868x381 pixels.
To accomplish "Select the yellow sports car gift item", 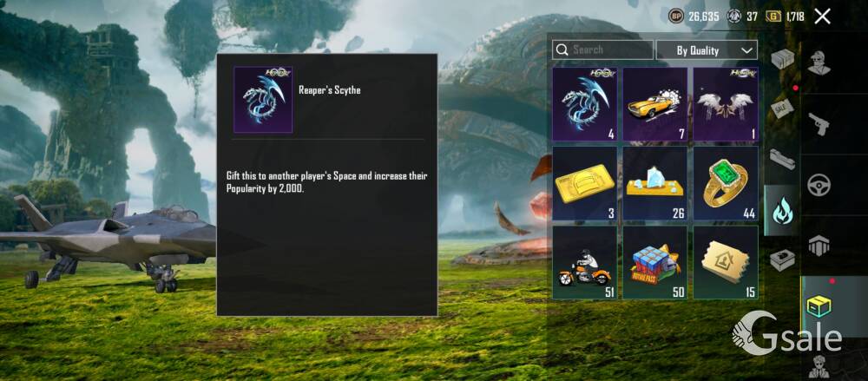I will [x=654, y=103].
